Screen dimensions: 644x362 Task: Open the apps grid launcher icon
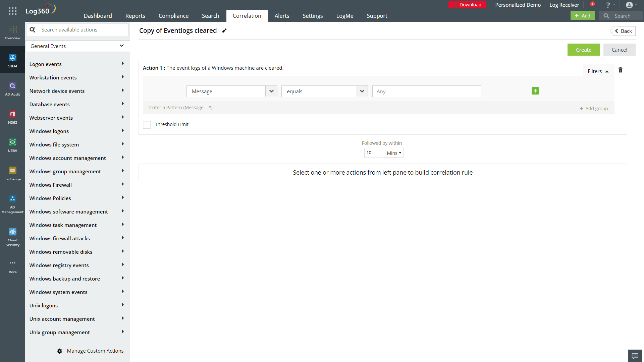pyautogui.click(x=12, y=11)
